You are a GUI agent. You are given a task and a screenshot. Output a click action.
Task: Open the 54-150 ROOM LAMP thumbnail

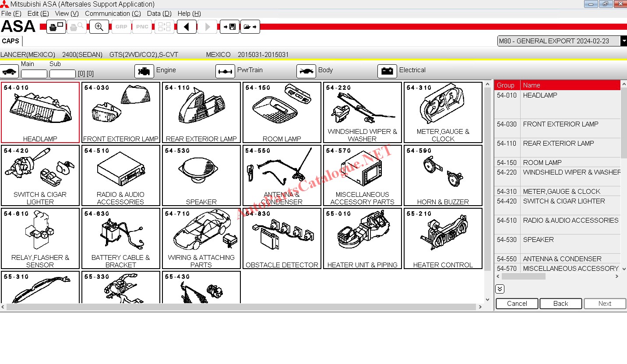pos(282,112)
